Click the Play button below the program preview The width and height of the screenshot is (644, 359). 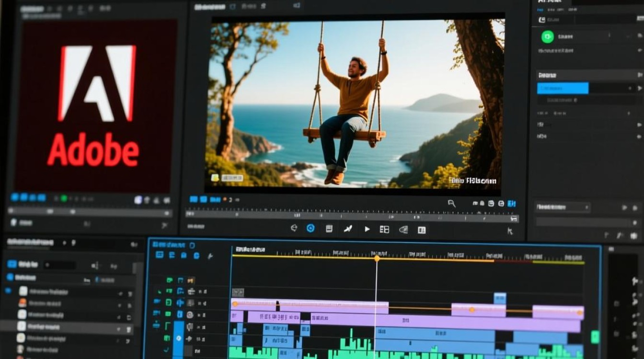coord(367,229)
